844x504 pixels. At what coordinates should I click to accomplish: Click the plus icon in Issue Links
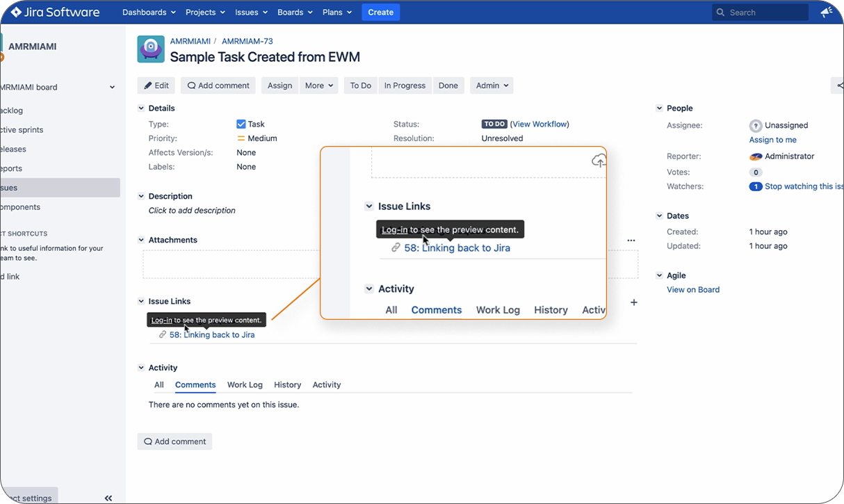click(x=633, y=302)
